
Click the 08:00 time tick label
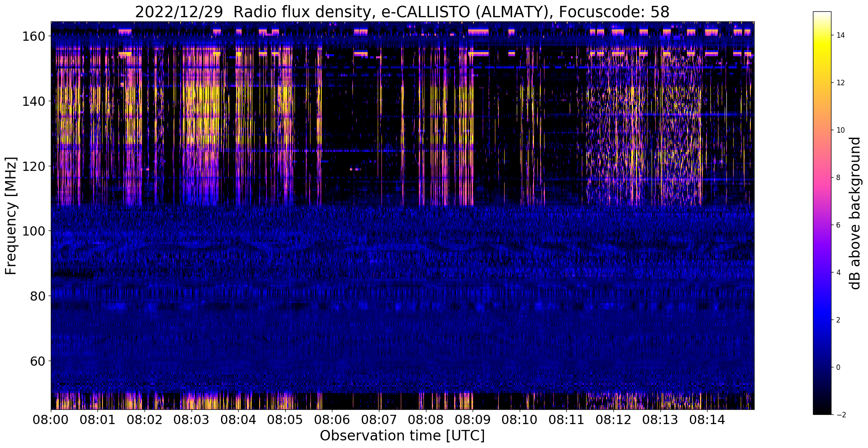(x=51, y=419)
